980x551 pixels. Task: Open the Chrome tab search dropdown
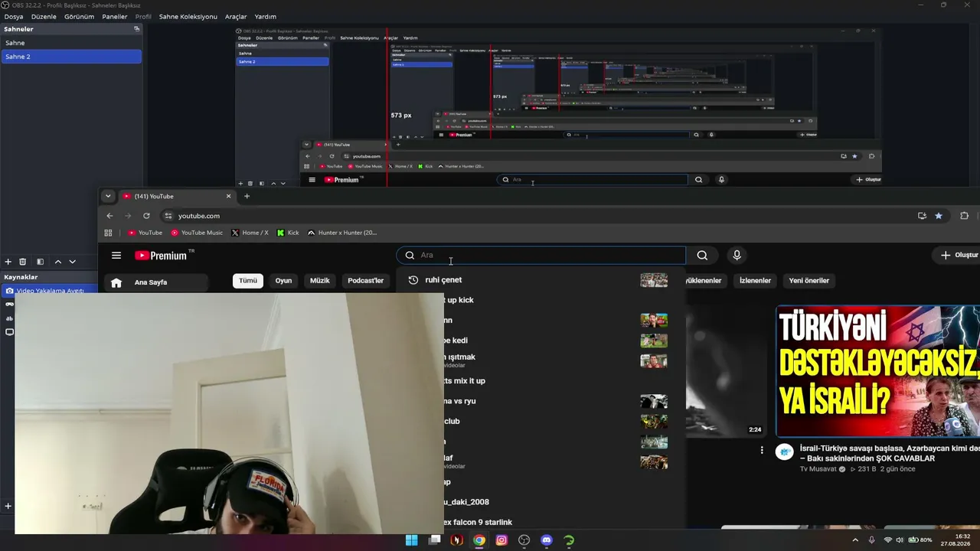pyautogui.click(x=108, y=196)
